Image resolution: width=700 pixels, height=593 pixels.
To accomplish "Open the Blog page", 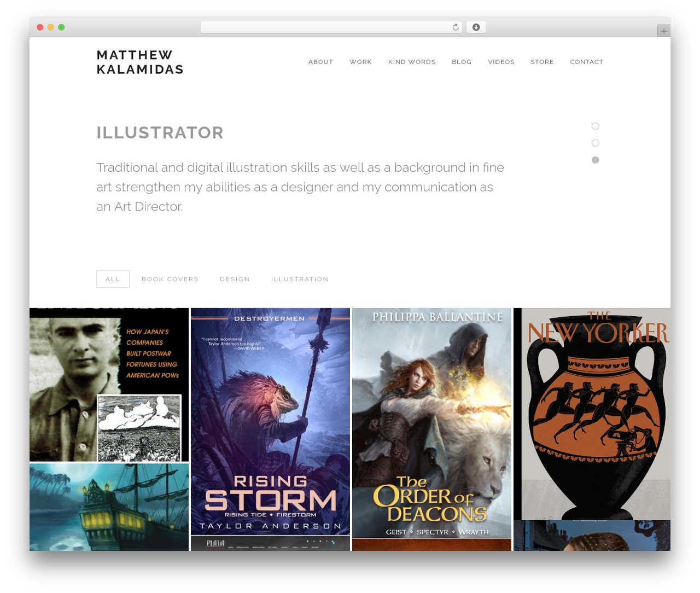I will 462,62.
